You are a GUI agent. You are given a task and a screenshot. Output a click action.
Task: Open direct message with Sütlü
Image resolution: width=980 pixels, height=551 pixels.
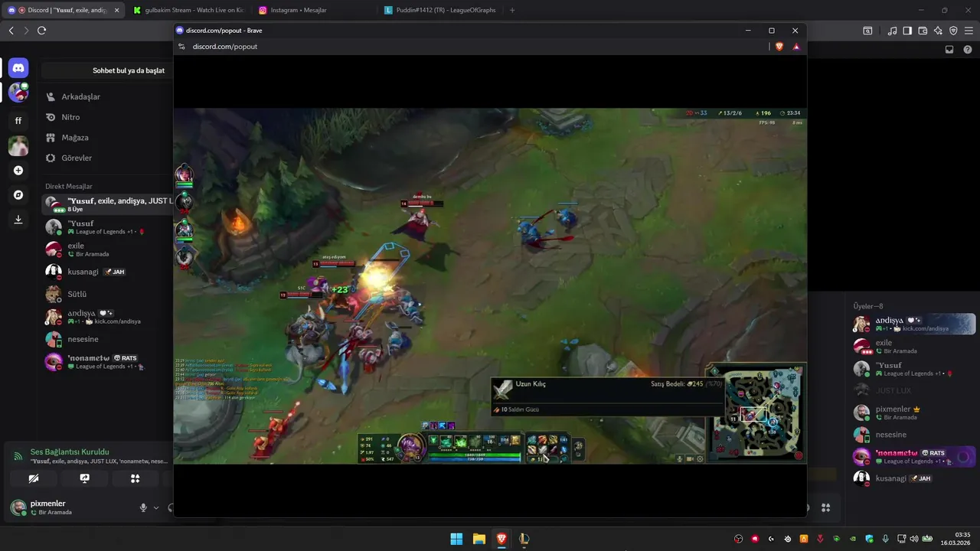point(107,294)
